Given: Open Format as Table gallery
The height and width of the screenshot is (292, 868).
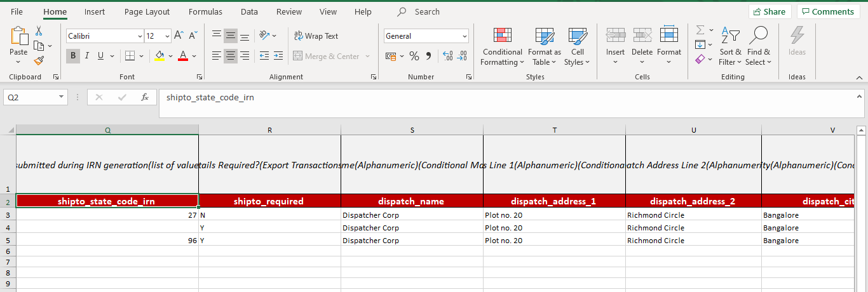Looking at the screenshot, I should point(545,47).
